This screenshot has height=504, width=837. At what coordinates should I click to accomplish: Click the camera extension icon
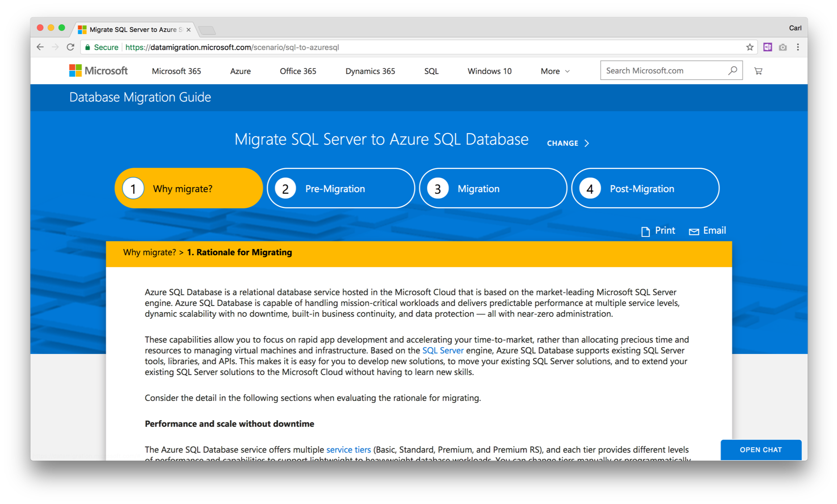783,47
